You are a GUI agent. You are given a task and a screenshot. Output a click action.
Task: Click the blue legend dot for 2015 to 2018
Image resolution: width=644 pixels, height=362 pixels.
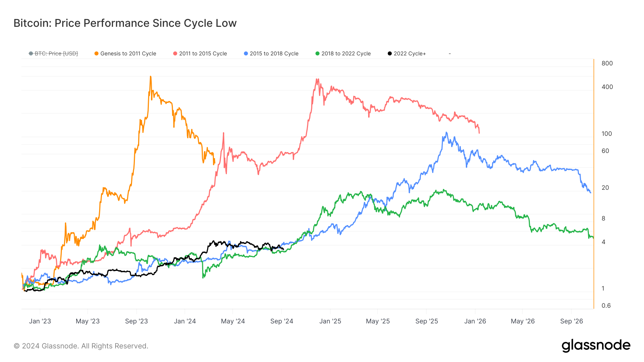pyautogui.click(x=246, y=54)
